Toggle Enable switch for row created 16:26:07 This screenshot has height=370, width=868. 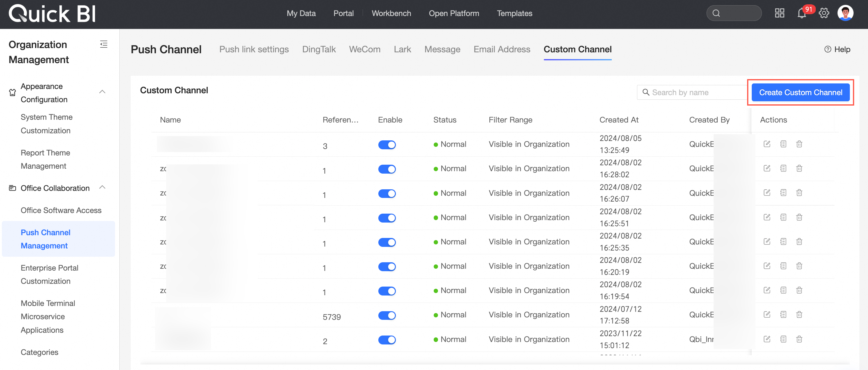[387, 194]
